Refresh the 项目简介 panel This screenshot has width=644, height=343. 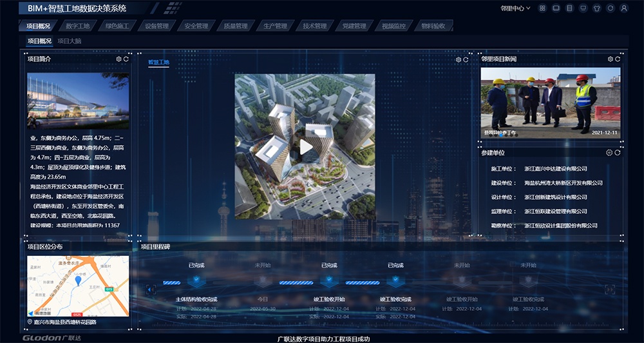(126, 59)
